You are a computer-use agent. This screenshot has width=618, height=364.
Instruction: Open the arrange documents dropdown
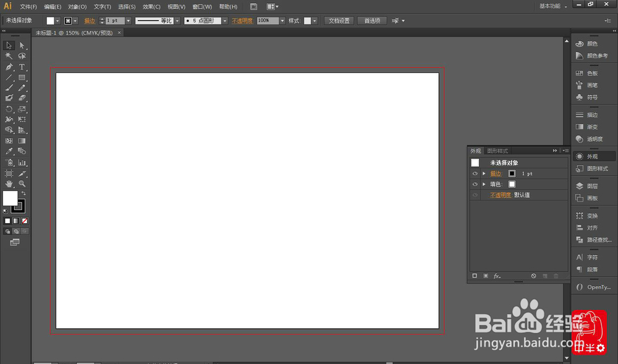click(273, 6)
